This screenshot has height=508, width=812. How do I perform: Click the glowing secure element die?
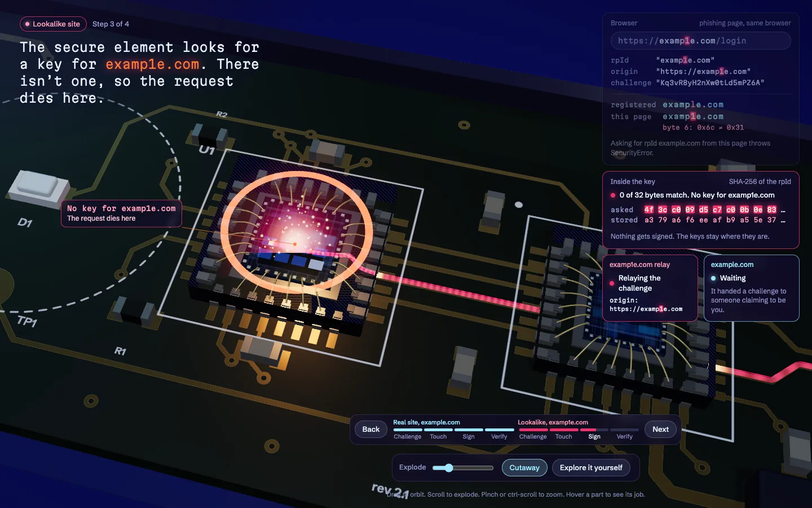[295, 231]
